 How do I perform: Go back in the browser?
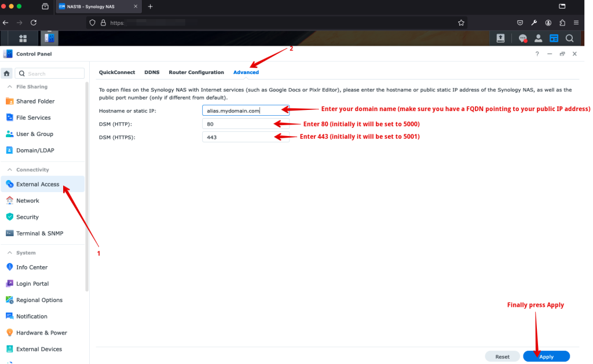coord(6,23)
